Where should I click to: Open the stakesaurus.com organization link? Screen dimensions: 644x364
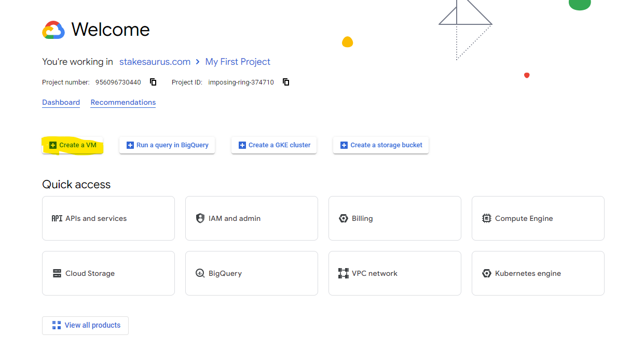pyautogui.click(x=155, y=62)
